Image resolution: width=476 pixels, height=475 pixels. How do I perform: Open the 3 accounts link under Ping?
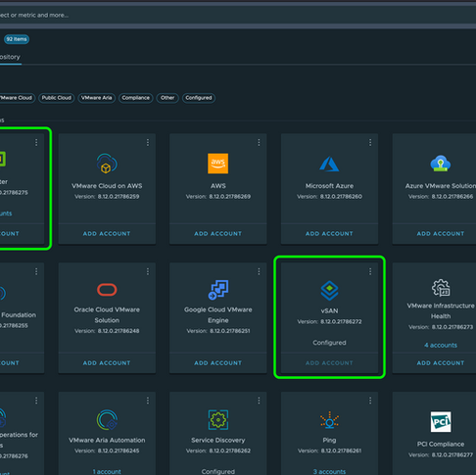tap(329, 472)
